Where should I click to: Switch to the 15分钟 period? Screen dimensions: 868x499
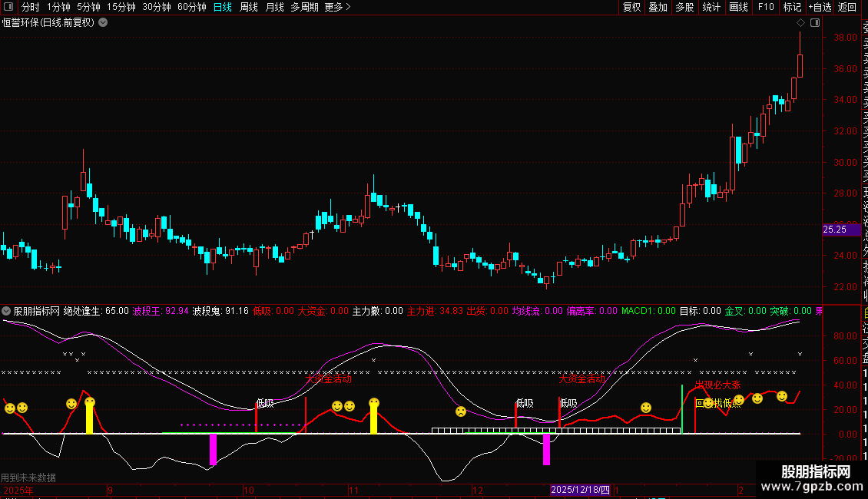121,7
